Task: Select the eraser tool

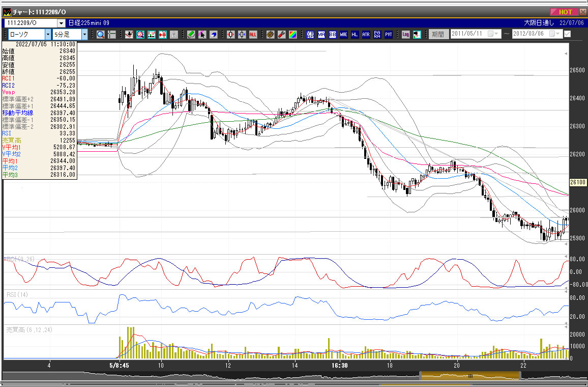Action: 214,35
